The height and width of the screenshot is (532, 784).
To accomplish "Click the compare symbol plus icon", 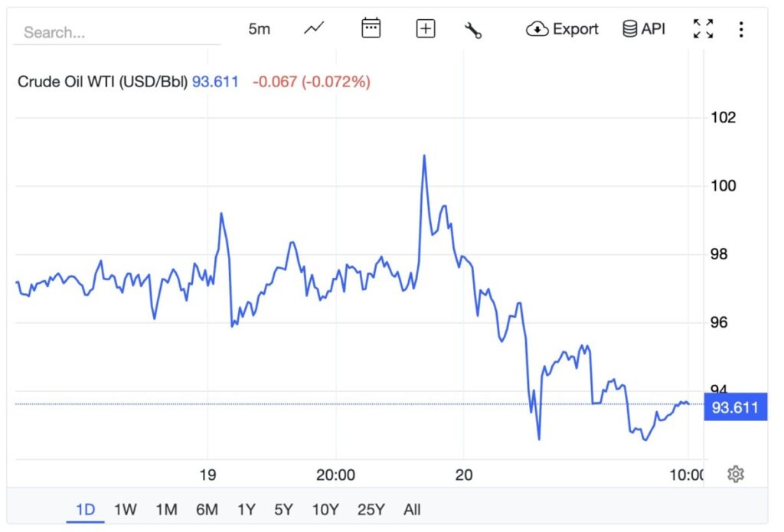I will pyautogui.click(x=425, y=28).
